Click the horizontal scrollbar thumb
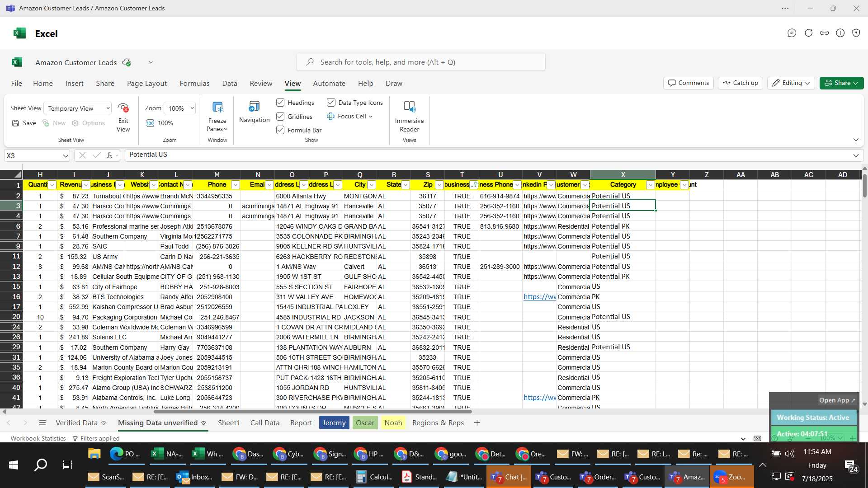This screenshot has height=488, width=868. click(312, 411)
